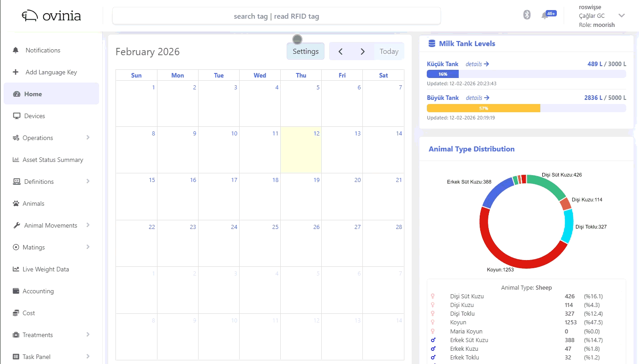639x364 pixels.
Task: Expand the Matings submenu chevron
Action: [88, 247]
